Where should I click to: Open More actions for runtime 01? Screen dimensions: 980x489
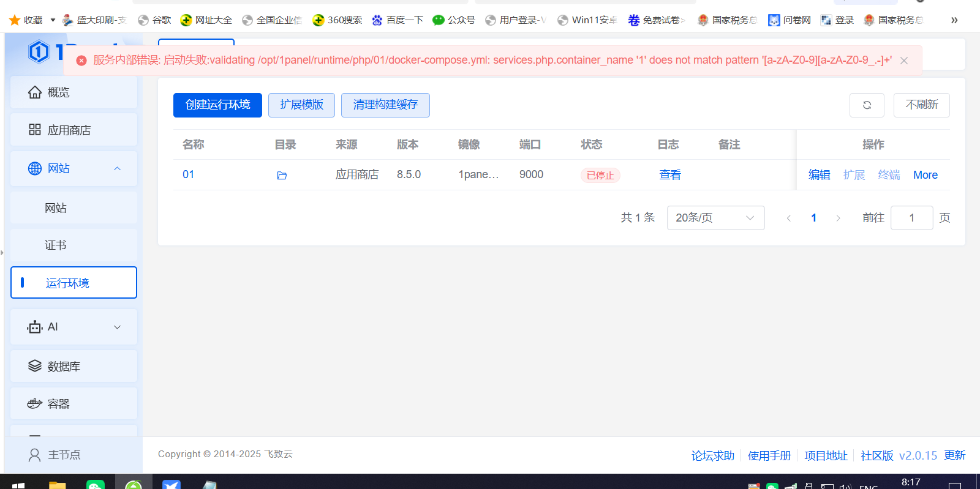925,175
